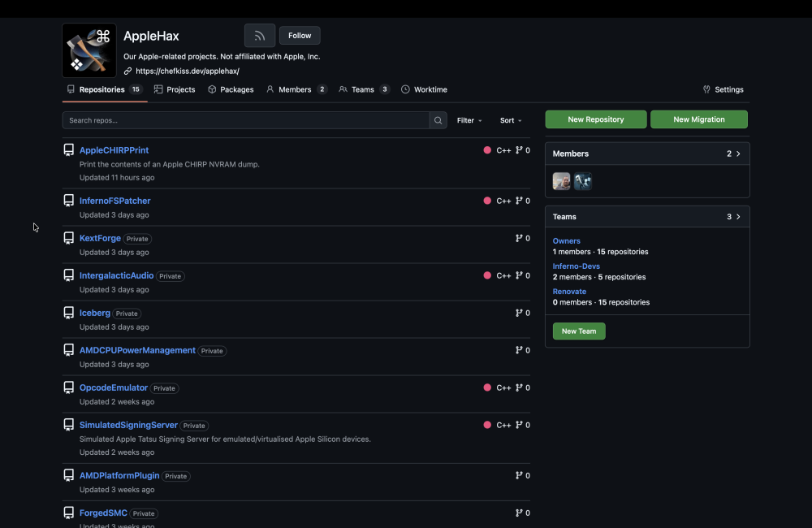Viewport: 812px width, 528px height.
Task: Click the RSS feed icon button
Action: [x=260, y=36]
